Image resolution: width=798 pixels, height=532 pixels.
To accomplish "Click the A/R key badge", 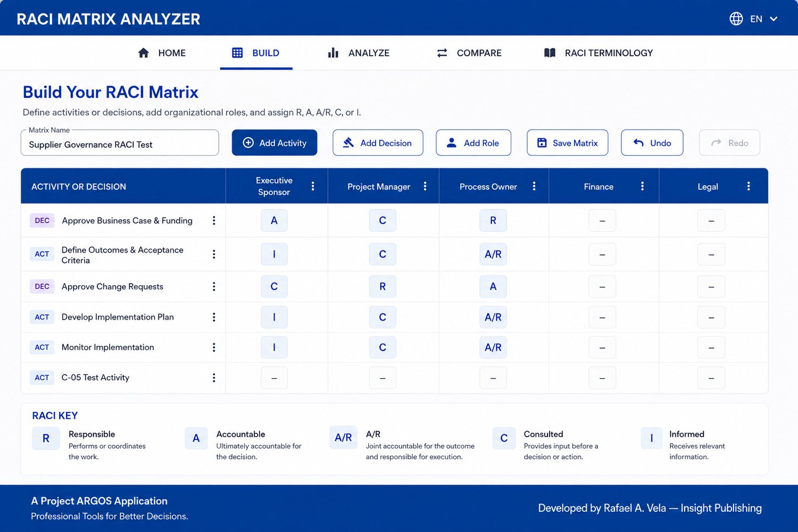I will [343, 438].
